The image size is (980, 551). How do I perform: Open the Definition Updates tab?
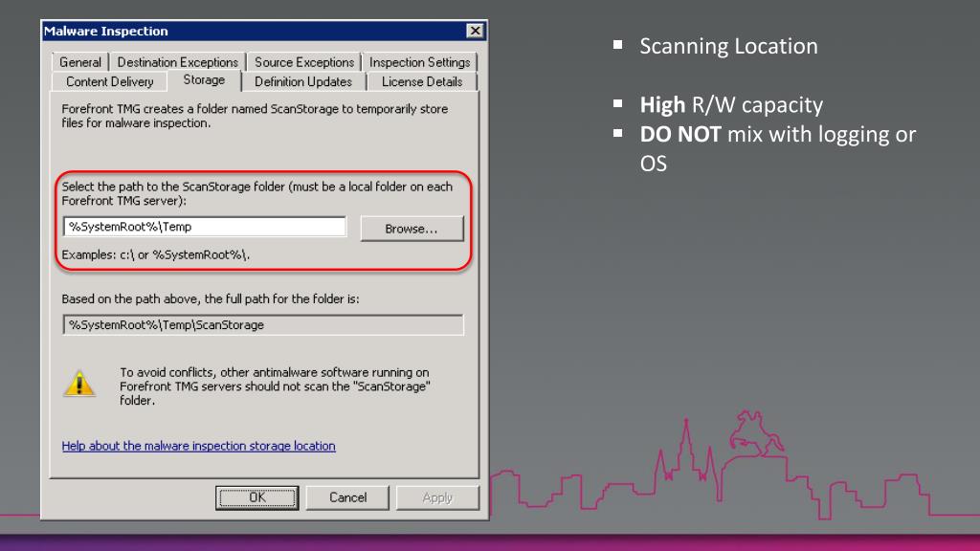click(x=303, y=82)
